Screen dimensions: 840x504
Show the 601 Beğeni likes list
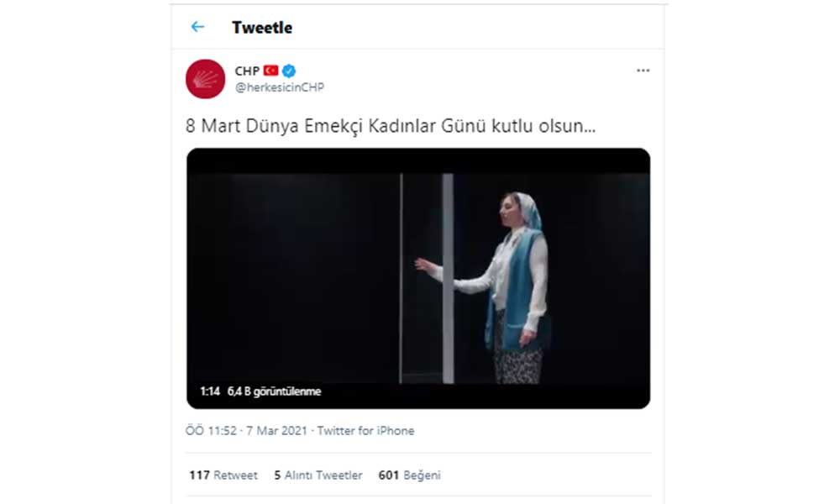[410, 475]
